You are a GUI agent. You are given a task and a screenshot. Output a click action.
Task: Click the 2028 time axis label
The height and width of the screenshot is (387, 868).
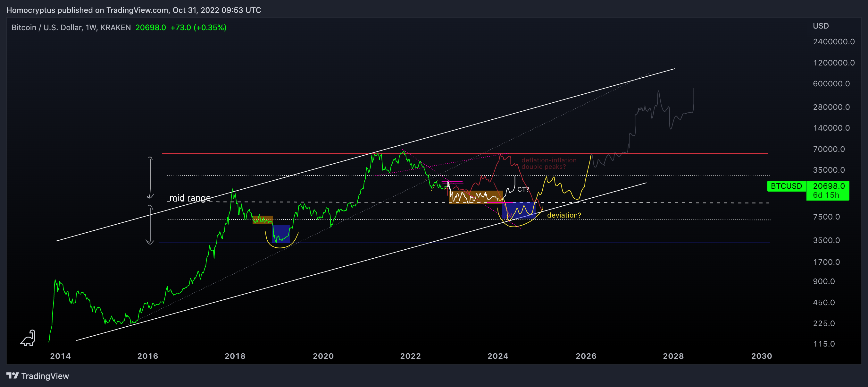pos(673,356)
